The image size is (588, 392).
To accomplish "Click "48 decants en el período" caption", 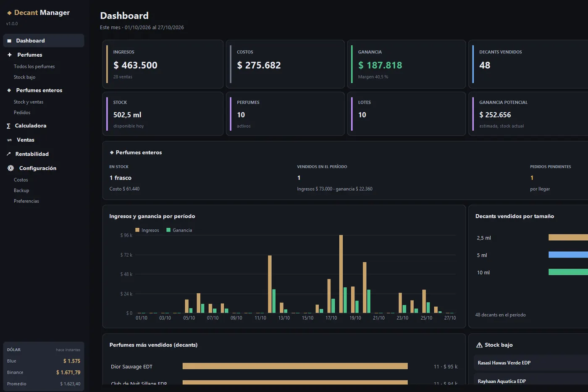I will point(500,315).
